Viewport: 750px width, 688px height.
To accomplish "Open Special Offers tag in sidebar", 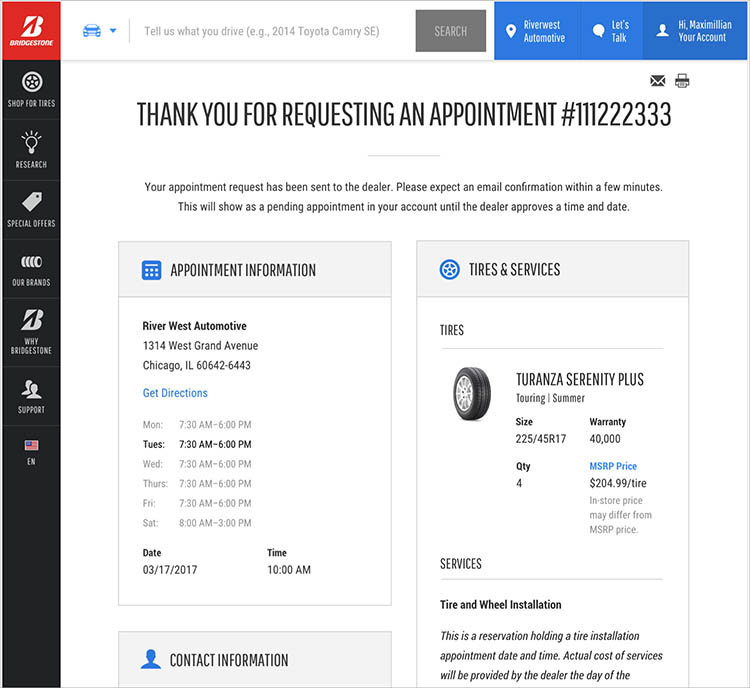I will 30,208.
